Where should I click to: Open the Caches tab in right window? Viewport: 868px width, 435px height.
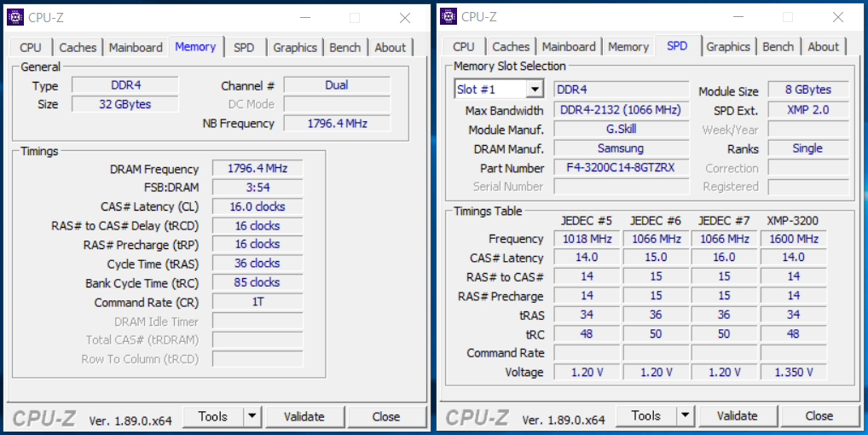click(511, 47)
